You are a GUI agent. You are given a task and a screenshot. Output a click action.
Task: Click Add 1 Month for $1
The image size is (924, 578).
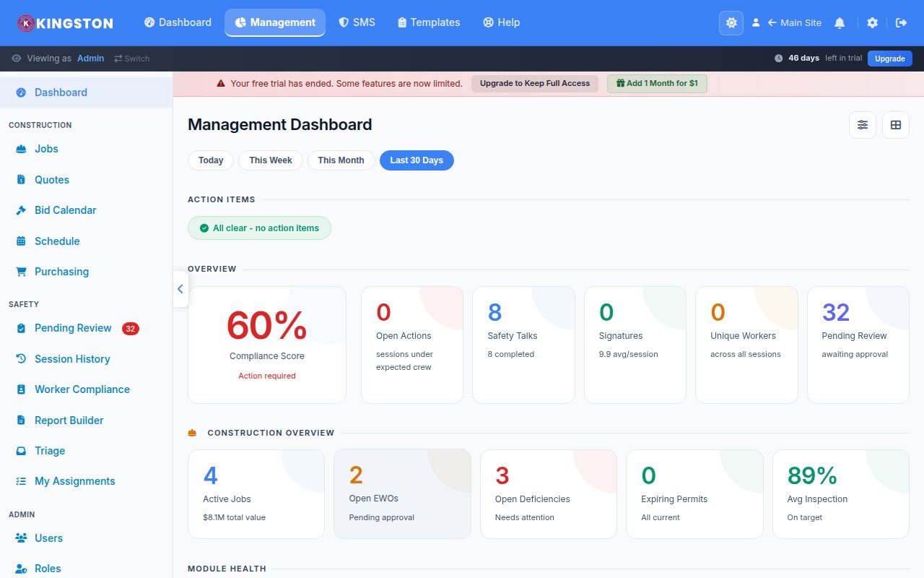(657, 84)
